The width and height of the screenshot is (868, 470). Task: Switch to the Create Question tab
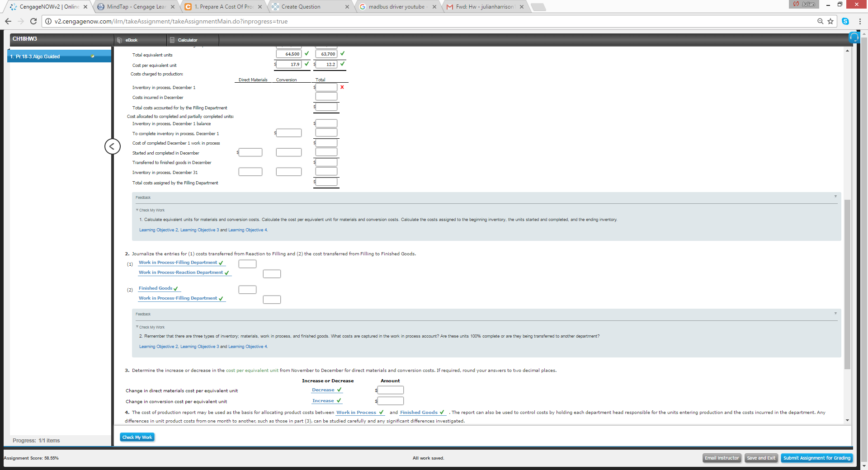301,7
